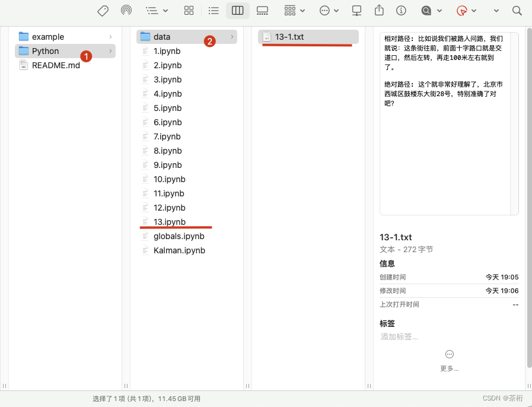The image size is (532, 407).
Task: Select file 6.ipynb
Action: point(187,122)
